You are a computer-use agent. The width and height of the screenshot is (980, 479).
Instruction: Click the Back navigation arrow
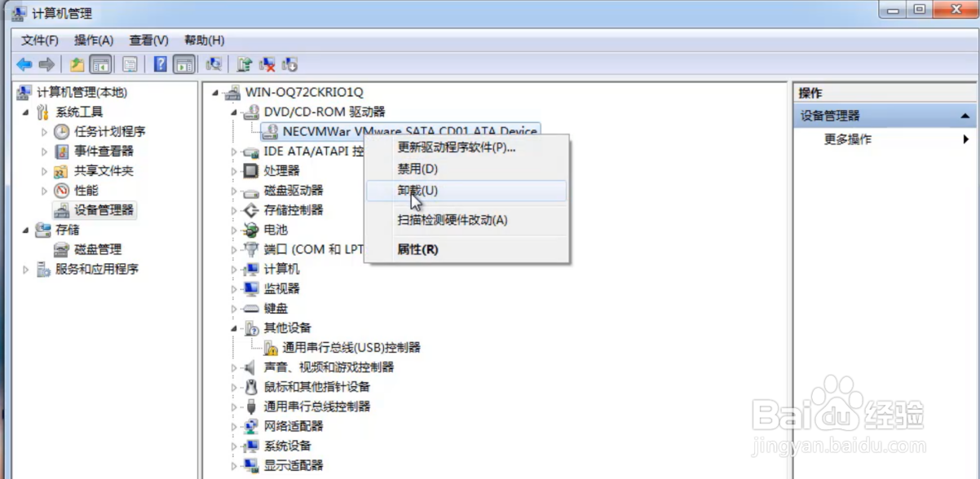tap(23, 64)
